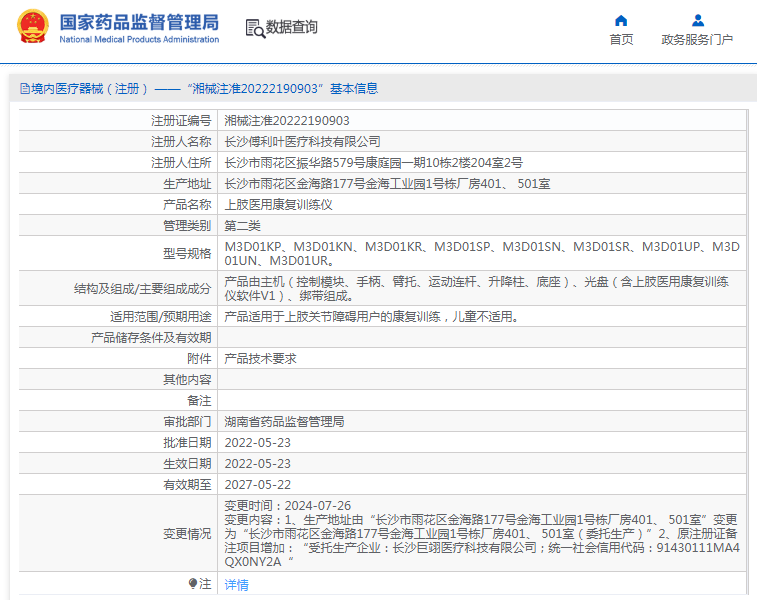Click the 湖南省药品监督管理局 approval department
This screenshot has height=600, width=757.
pos(284,422)
